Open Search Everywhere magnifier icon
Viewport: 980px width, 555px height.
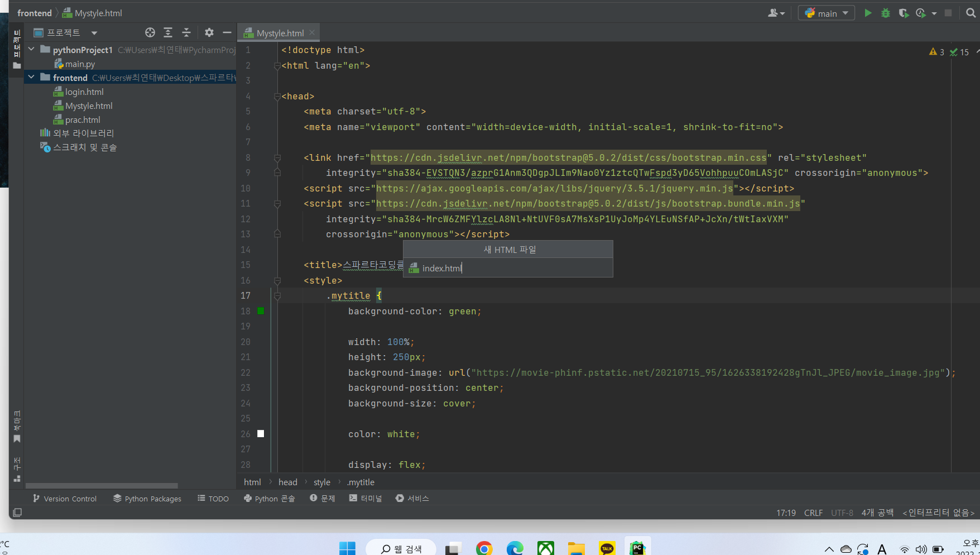click(x=971, y=13)
